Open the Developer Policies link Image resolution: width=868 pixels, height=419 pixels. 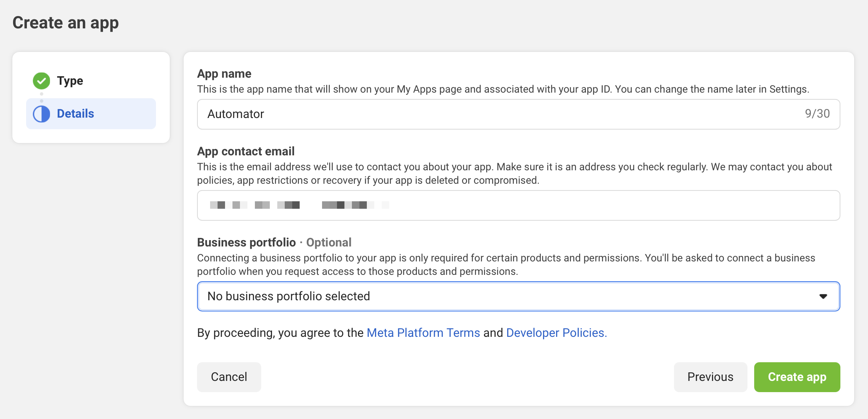[556, 333]
